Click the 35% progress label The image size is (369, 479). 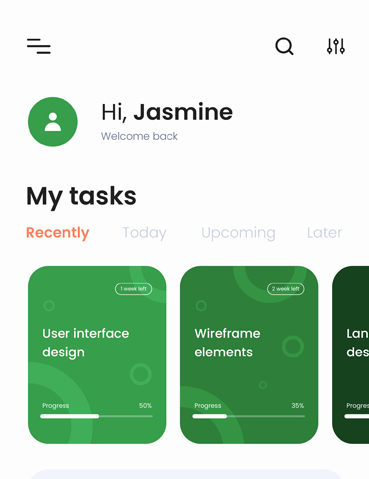[x=298, y=406]
